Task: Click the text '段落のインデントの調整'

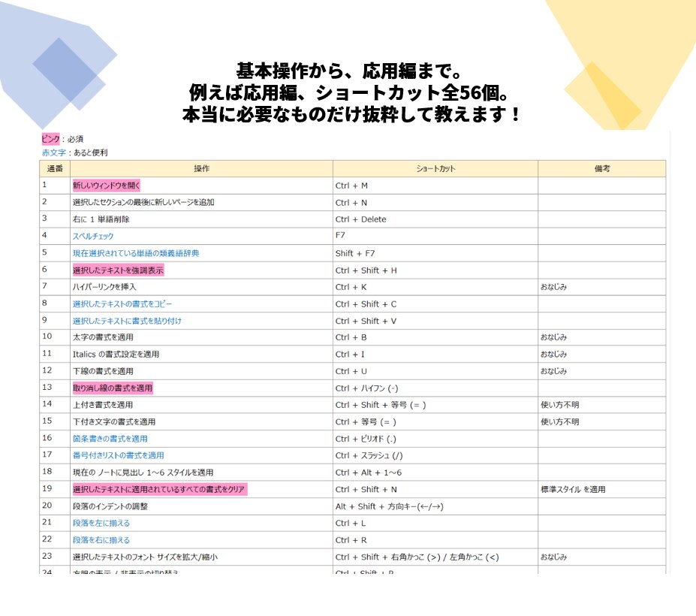Action: click(x=110, y=506)
